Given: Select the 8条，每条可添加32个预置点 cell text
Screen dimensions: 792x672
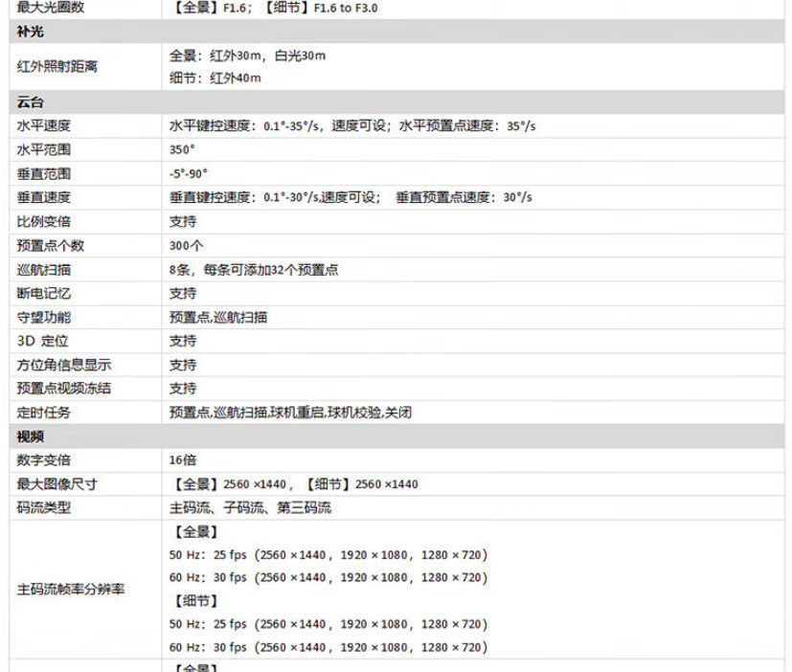Looking at the screenshot, I should tap(253, 270).
